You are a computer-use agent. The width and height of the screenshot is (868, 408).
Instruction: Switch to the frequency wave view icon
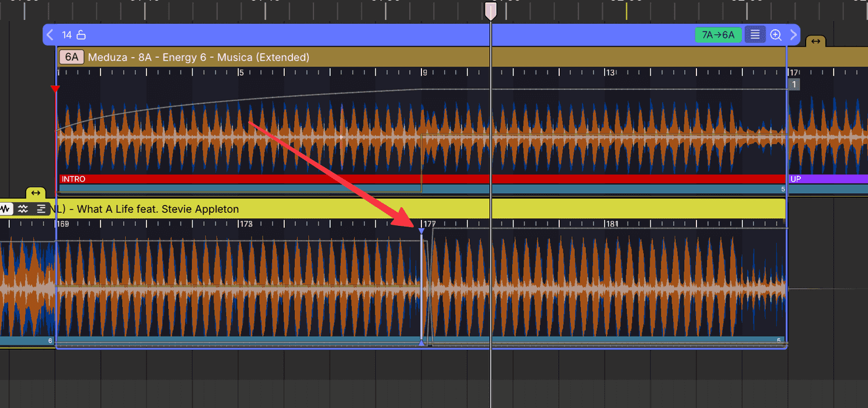(x=22, y=208)
